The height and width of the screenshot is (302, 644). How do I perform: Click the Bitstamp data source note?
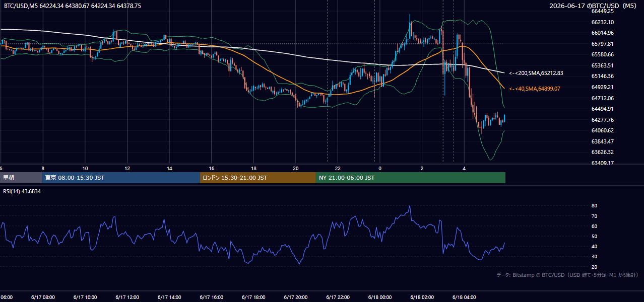567,275
